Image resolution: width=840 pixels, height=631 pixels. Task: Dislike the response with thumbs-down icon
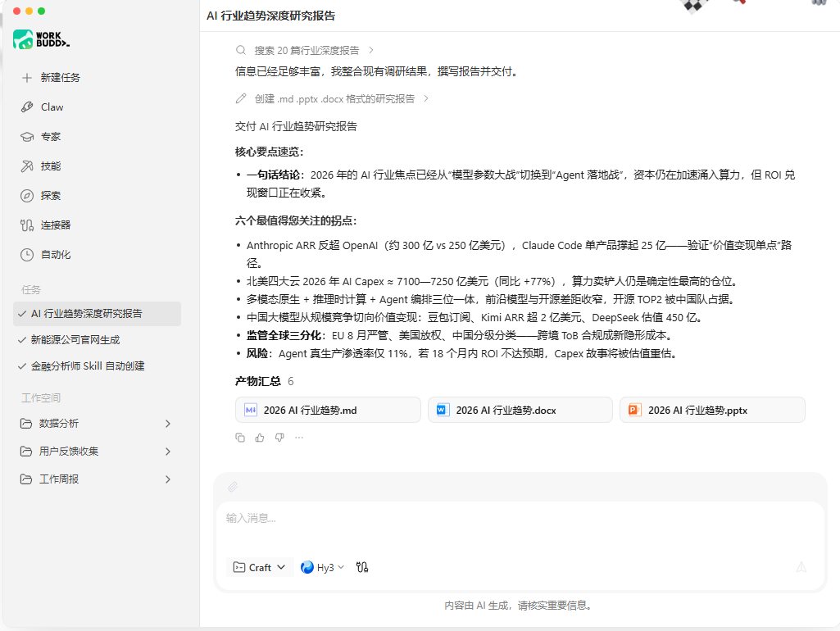[279, 438]
